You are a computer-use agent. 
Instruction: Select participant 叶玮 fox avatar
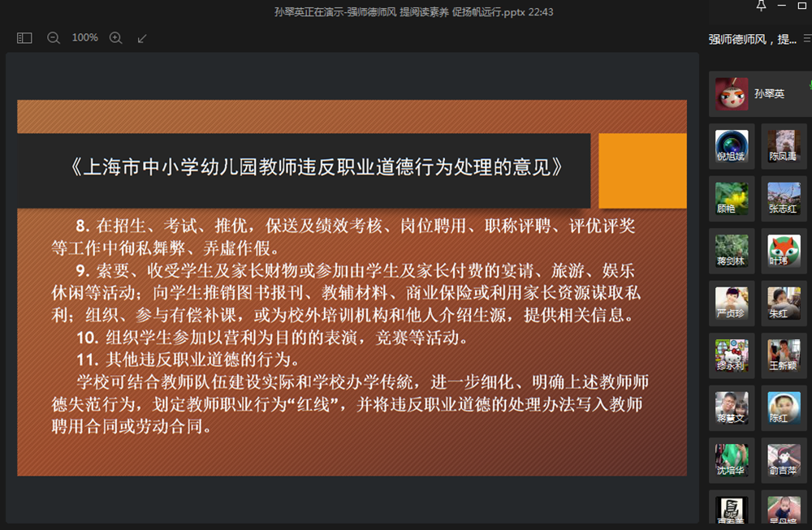click(784, 251)
